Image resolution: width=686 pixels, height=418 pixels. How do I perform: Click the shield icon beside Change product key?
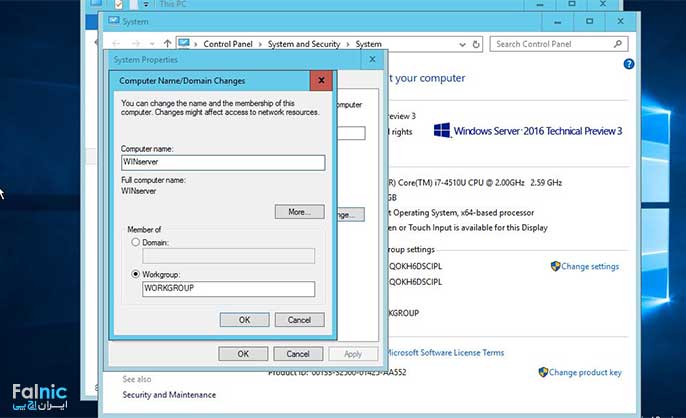click(543, 372)
